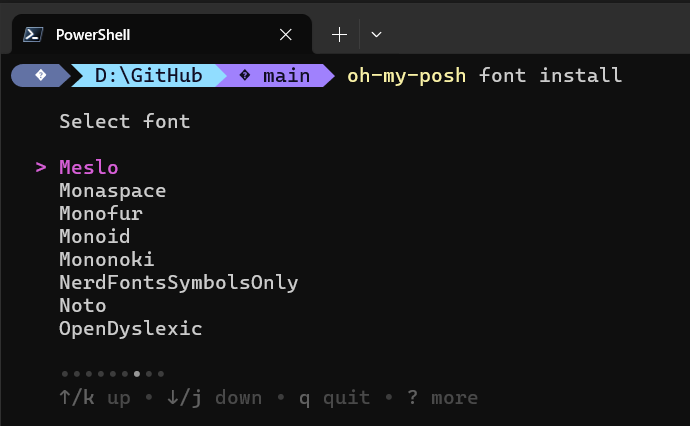This screenshot has width=690, height=426.
Task: Select the Monoid font entry
Action: [95, 237]
